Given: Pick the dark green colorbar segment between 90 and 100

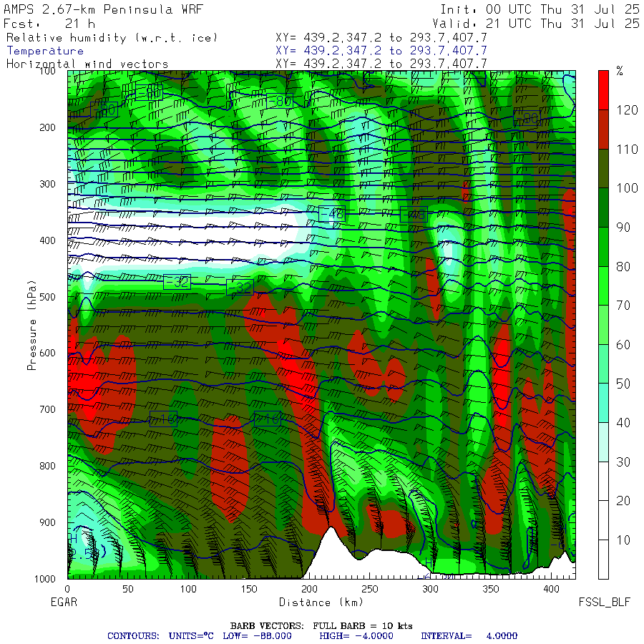Looking at the screenshot, I should point(603,208).
